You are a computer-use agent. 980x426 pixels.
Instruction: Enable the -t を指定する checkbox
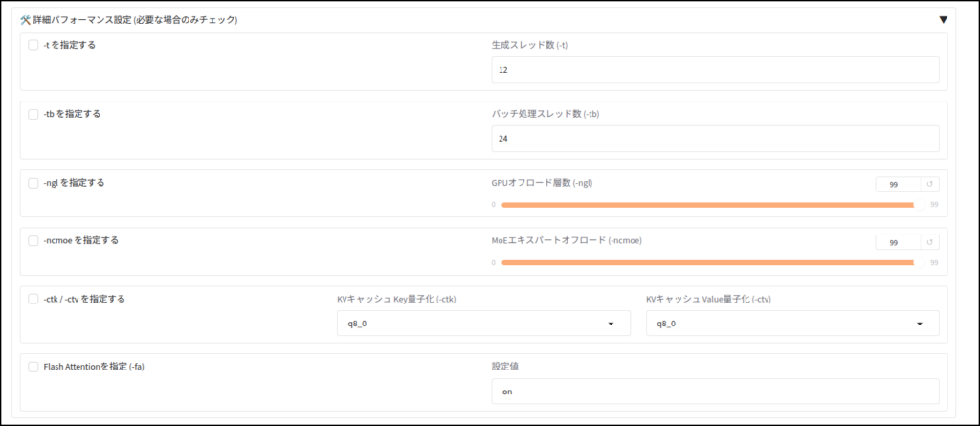click(33, 45)
